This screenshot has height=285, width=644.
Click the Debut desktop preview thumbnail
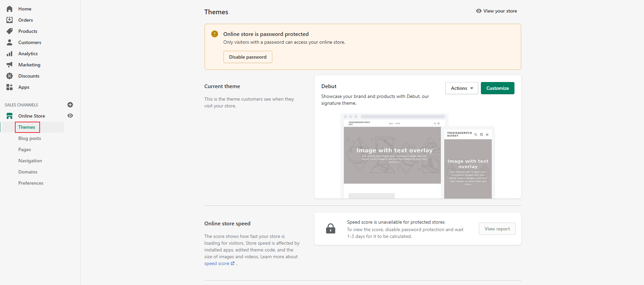pyautogui.click(x=392, y=156)
